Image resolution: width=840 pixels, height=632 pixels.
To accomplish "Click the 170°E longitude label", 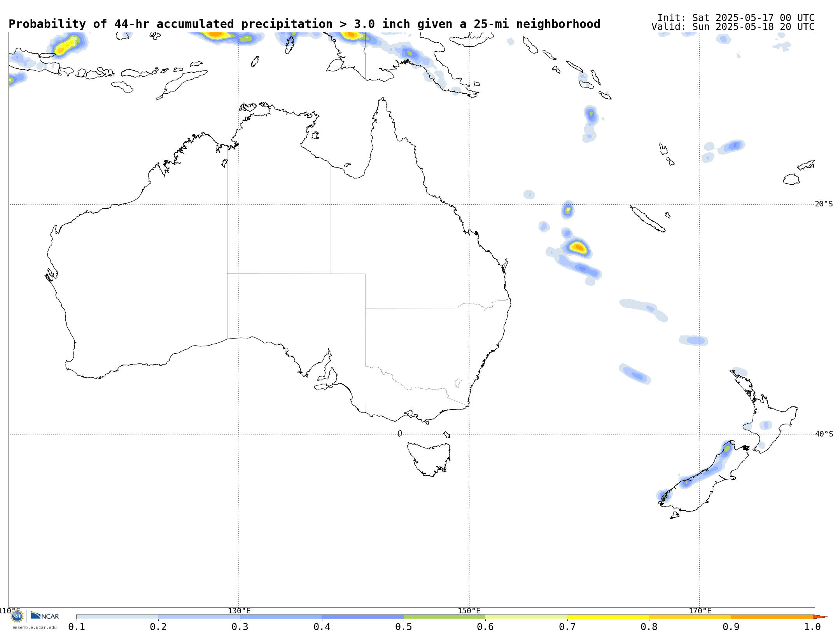I will pos(700,611).
